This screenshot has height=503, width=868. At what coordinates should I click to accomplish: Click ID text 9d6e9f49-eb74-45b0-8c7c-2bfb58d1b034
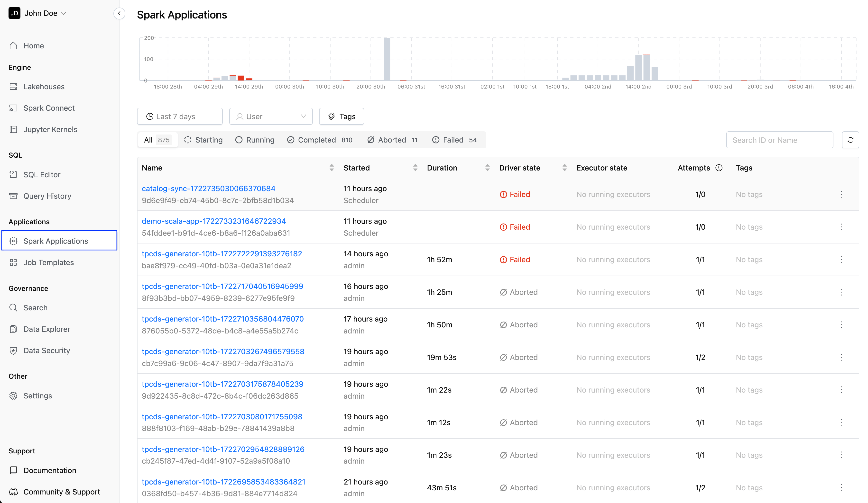pos(218,201)
